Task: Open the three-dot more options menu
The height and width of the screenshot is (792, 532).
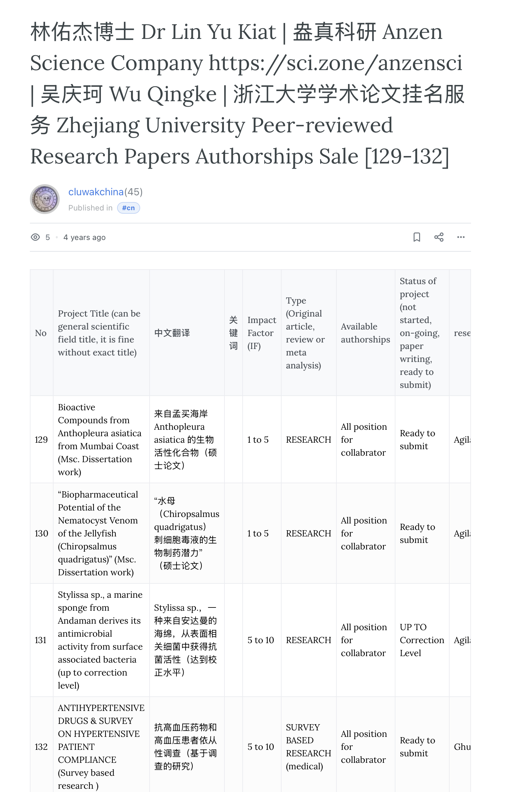Action: point(461,237)
